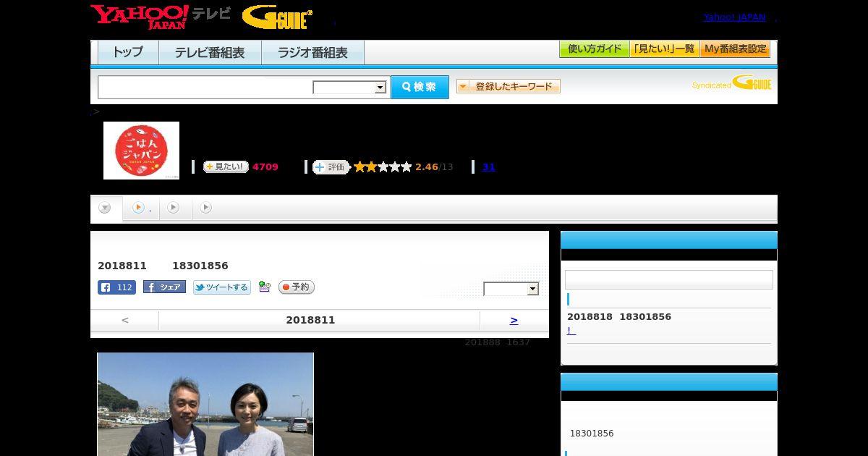Open 「見たい!」一覧 list
Screen dimensions: 868x456
coord(664,49)
